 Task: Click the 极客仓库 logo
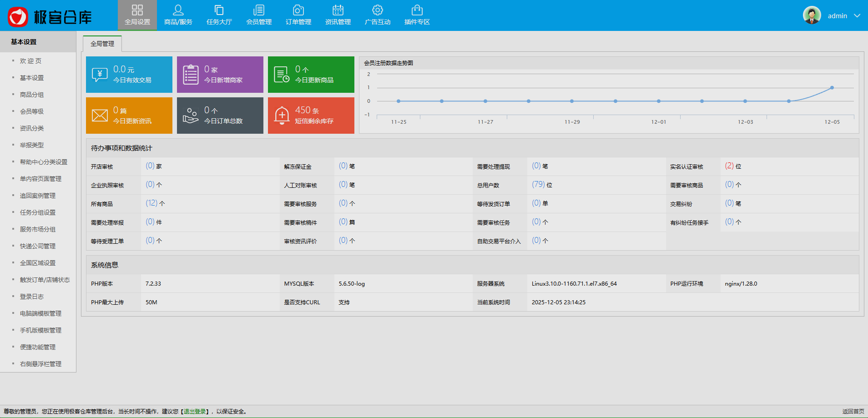[50, 17]
